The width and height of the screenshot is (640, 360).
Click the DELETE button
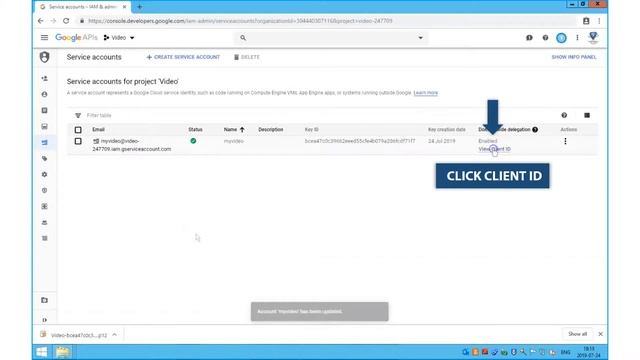[247, 57]
